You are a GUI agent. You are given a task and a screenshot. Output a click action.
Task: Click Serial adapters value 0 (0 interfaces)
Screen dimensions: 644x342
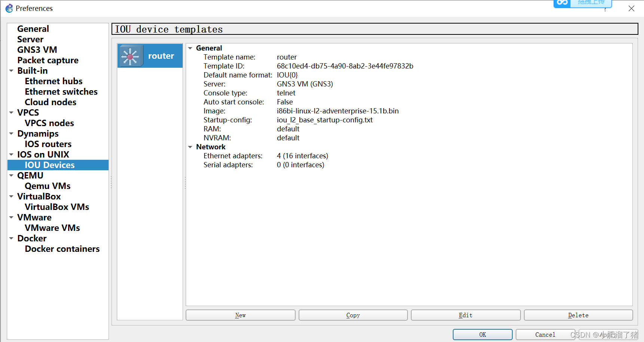click(300, 165)
